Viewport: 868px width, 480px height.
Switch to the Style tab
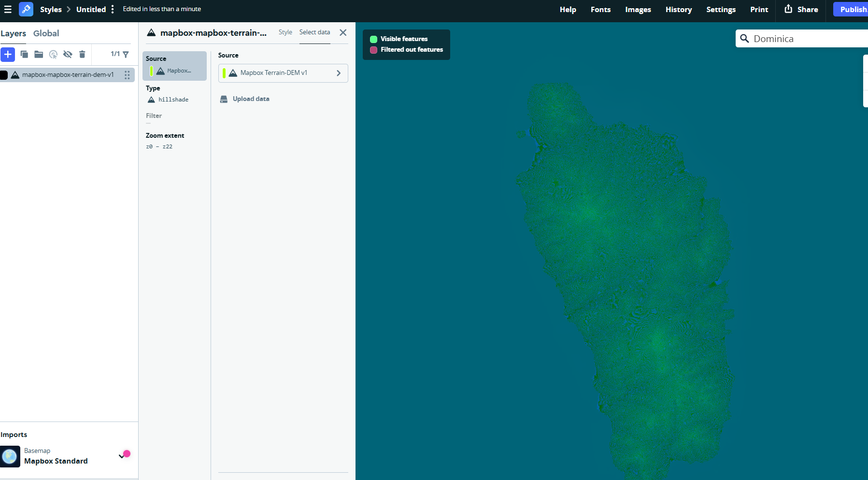click(x=285, y=32)
